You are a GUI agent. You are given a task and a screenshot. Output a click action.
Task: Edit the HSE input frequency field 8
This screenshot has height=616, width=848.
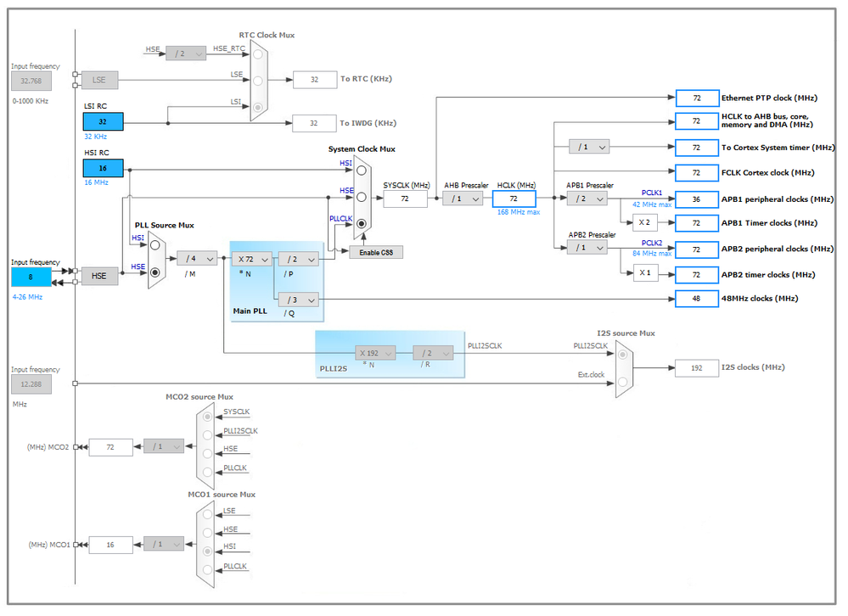point(31,277)
